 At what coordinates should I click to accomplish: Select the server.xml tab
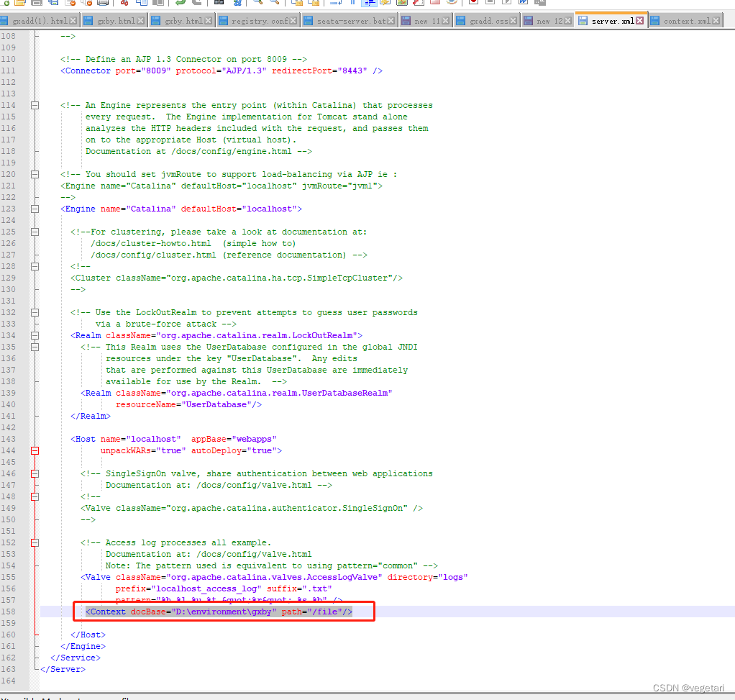pos(611,21)
